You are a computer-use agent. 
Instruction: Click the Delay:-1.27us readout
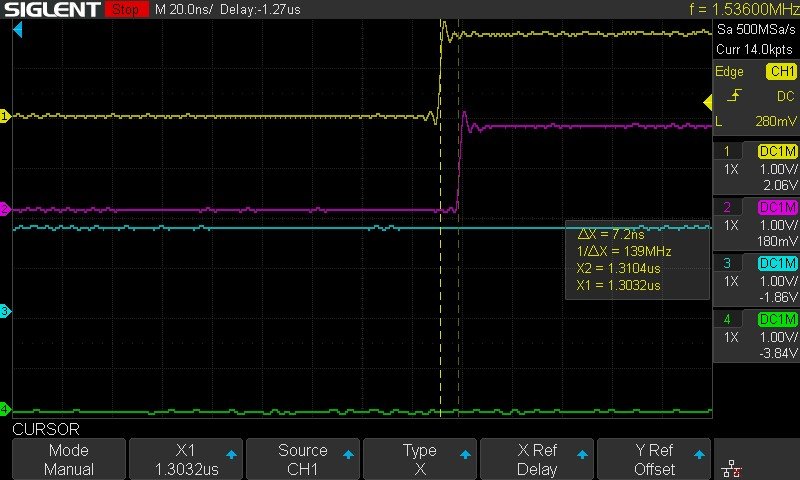260,9
